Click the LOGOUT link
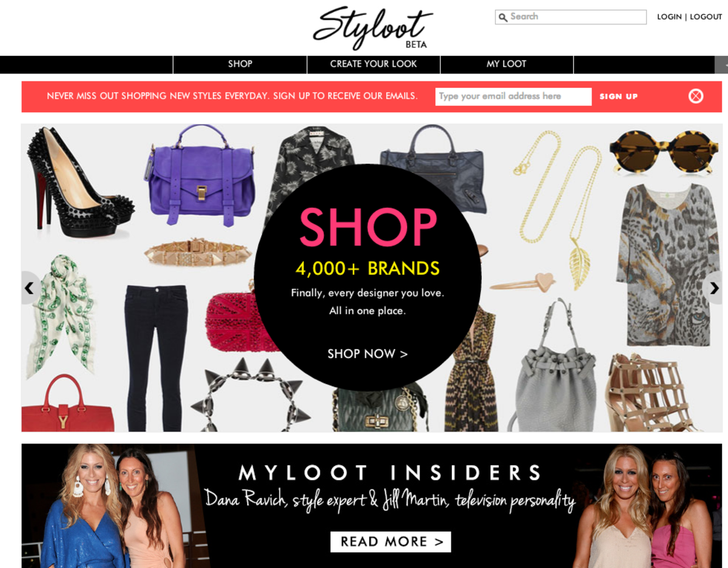Screen dimensions: 728x568 [706, 17]
